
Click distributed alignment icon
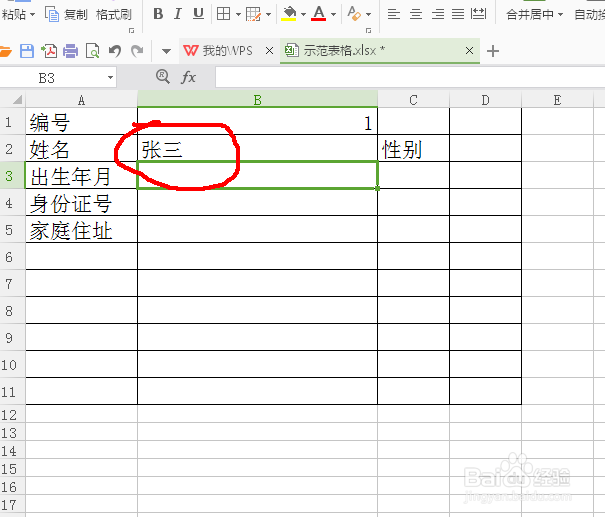coord(478,14)
